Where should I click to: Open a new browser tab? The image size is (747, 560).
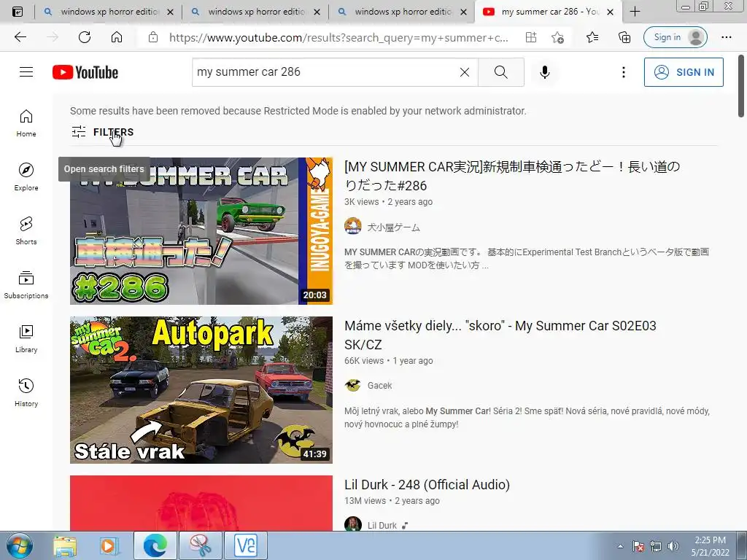pos(635,12)
